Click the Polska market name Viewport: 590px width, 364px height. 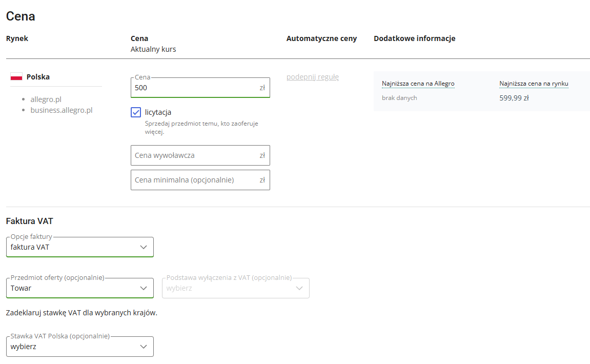38,77
